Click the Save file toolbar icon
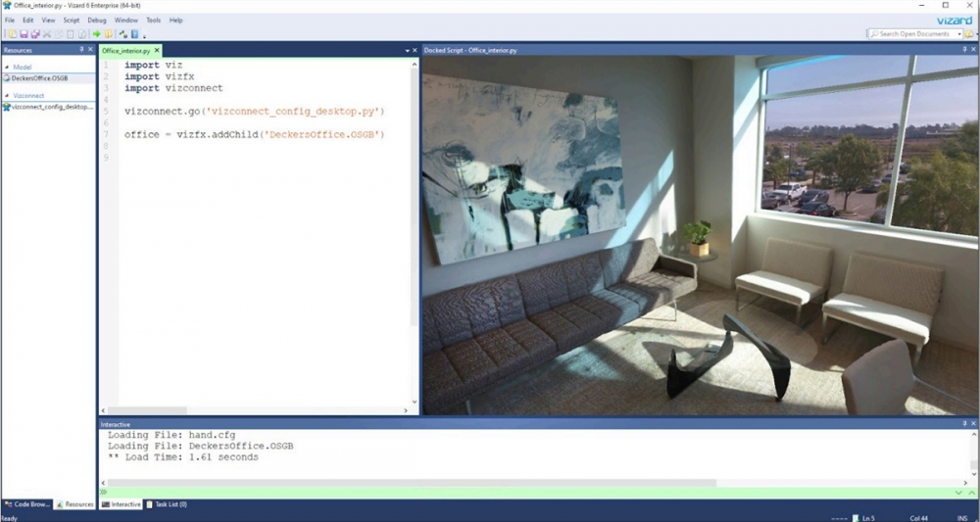Image resolution: width=980 pixels, height=522 pixels. click(23, 34)
